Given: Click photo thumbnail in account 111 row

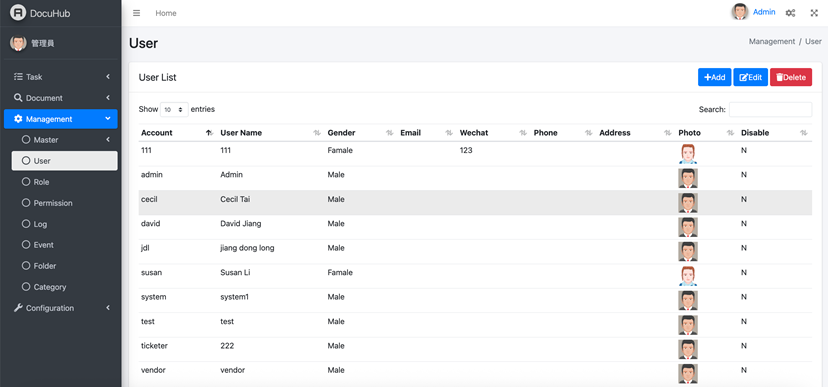Looking at the screenshot, I should 688,154.
